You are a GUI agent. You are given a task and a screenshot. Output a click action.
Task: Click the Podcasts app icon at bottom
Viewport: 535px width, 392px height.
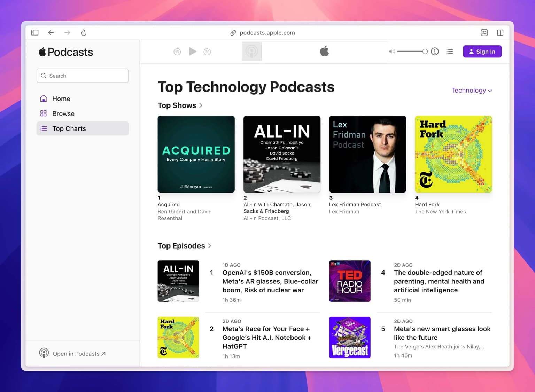(x=44, y=353)
